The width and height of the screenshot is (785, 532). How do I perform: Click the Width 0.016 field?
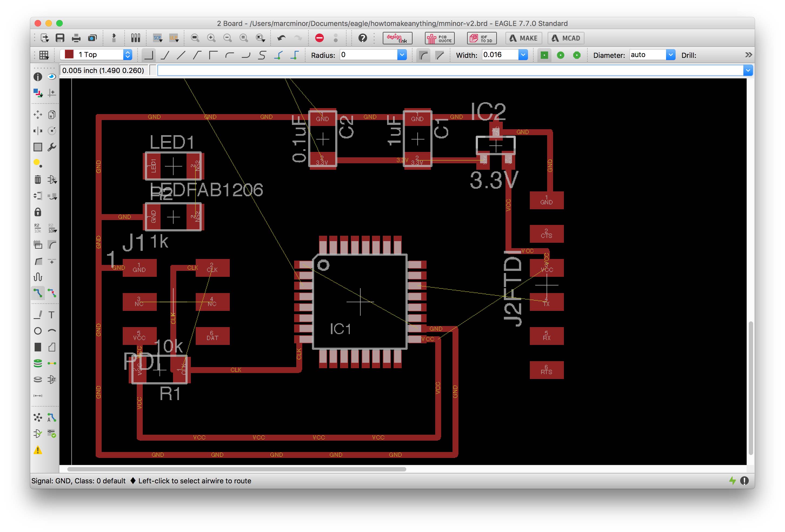[x=500, y=55]
